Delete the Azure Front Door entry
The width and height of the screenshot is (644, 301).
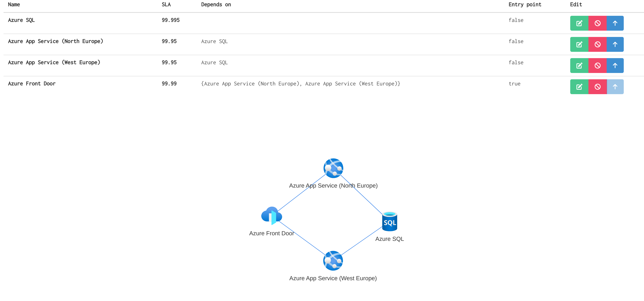[x=597, y=87]
